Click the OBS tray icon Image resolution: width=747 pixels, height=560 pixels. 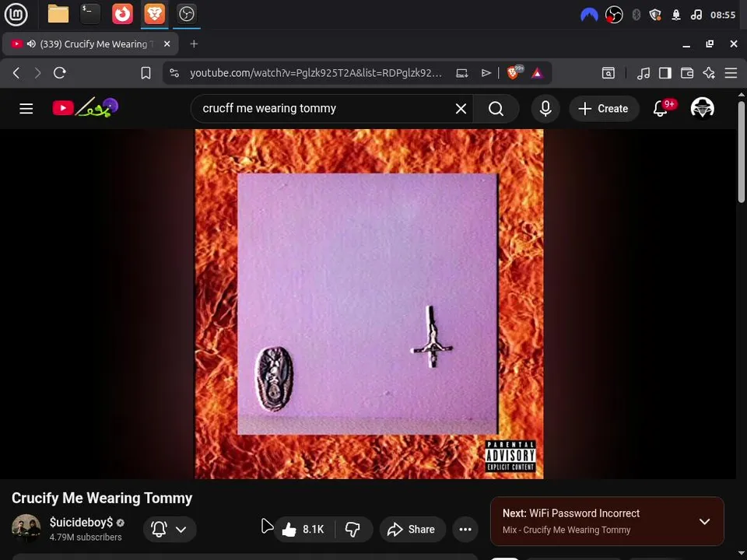pyautogui.click(x=614, y=15)
